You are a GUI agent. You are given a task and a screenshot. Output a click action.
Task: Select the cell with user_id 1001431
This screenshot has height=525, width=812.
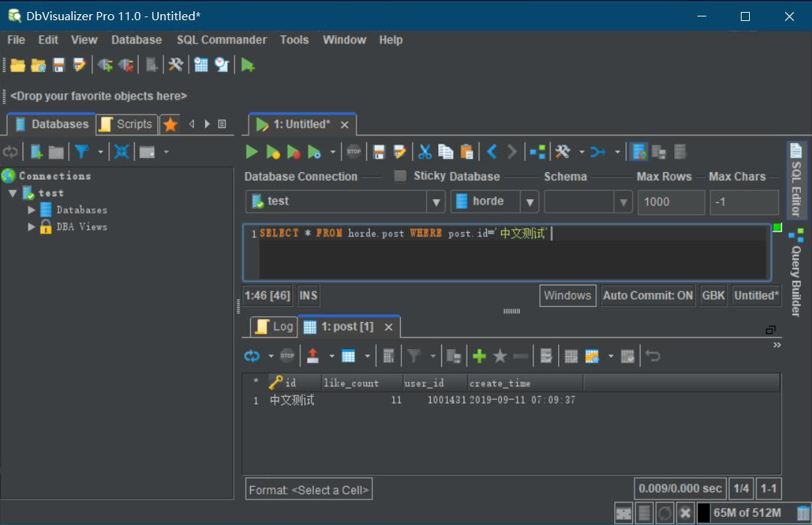435,400
